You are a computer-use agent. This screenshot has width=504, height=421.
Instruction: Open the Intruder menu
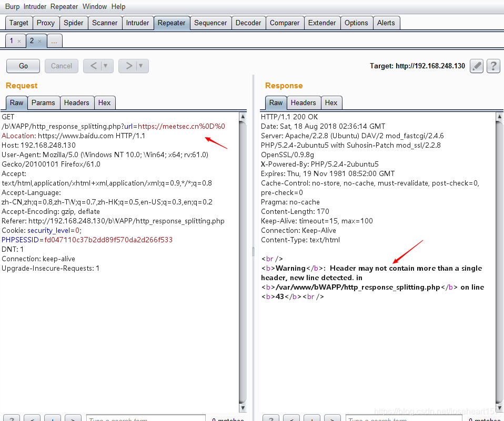click(35, 6)
